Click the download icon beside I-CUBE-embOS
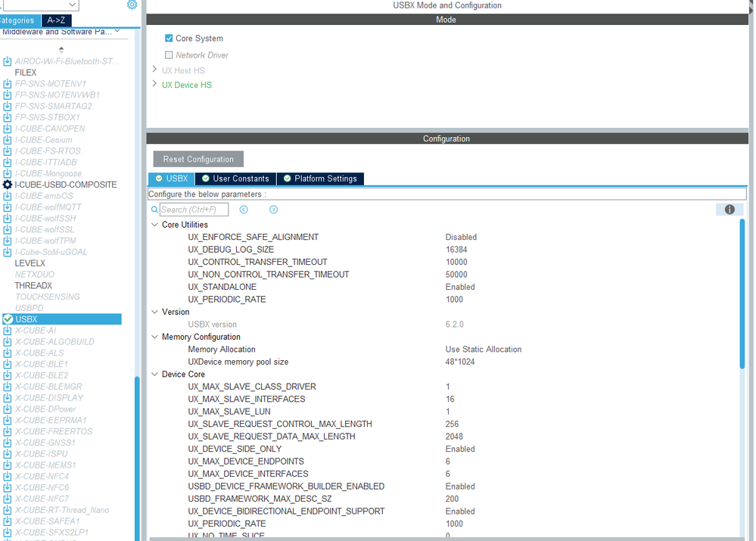This screenshot has width=756, height=541. (x=8, y=196)
